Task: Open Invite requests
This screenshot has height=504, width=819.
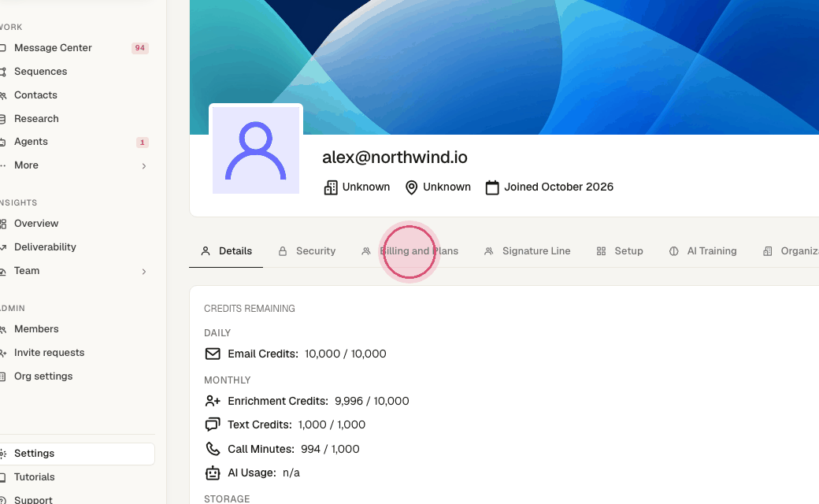Action: click(49, 353)
